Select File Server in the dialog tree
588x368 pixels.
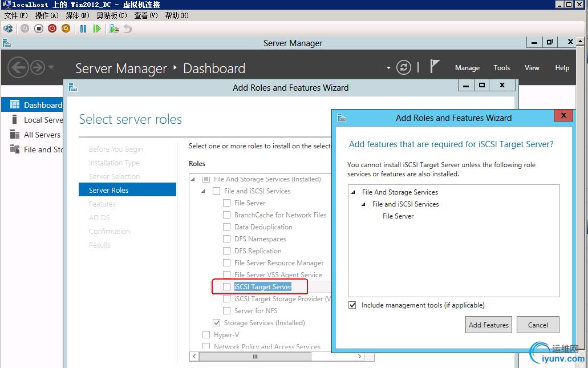398,216
